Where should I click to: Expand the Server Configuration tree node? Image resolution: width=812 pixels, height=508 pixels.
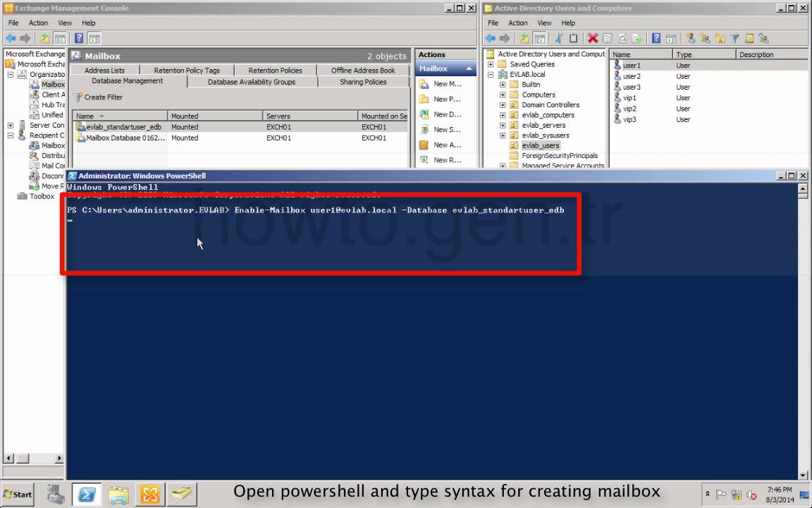click(x=11, y=125)
